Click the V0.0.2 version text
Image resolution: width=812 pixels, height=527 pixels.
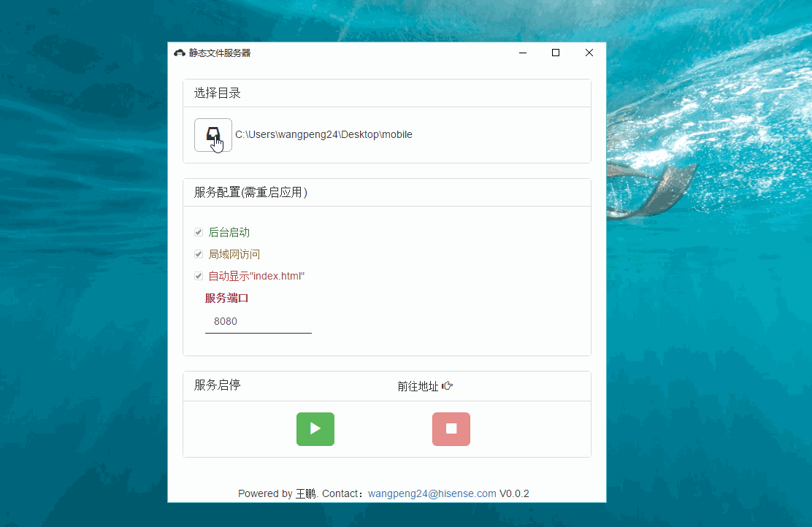coord(514,493)
